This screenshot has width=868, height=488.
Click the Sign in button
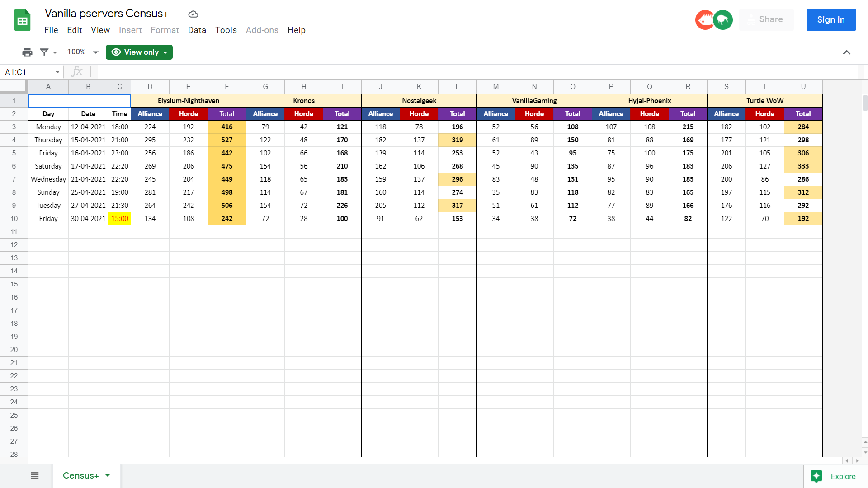(830, 20)
